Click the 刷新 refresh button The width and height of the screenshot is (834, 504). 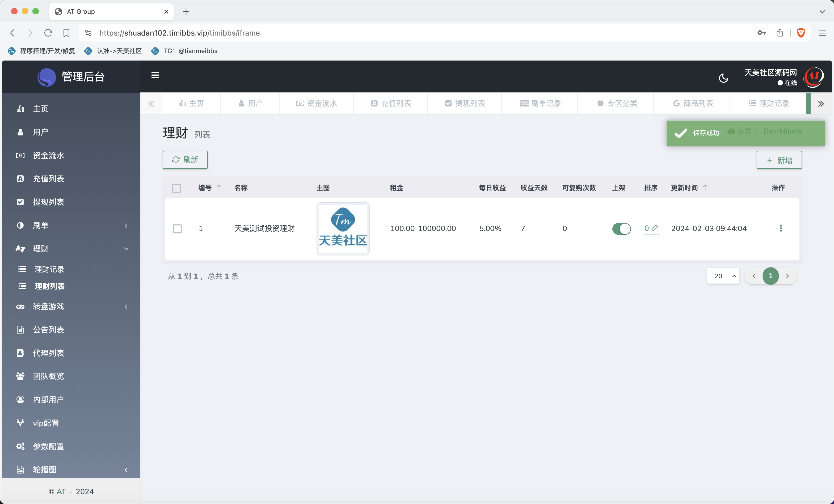click(185, 160)
